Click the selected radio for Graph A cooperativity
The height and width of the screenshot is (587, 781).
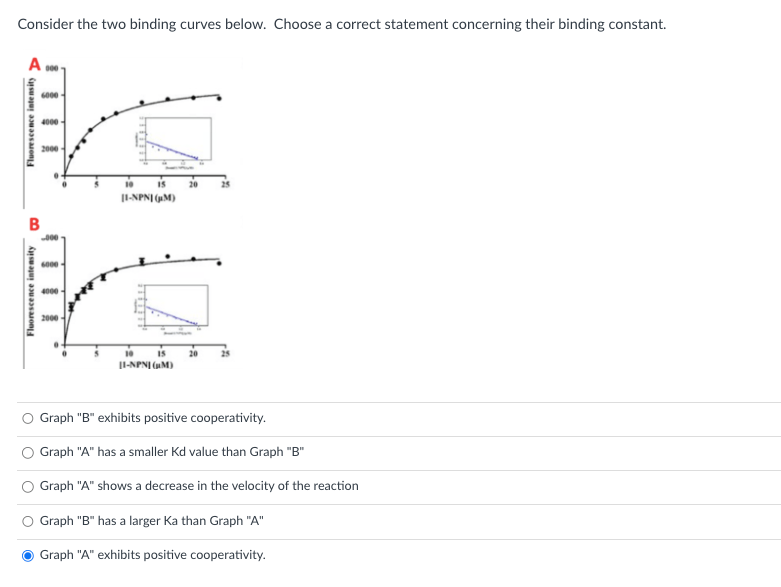click(28, 554)
